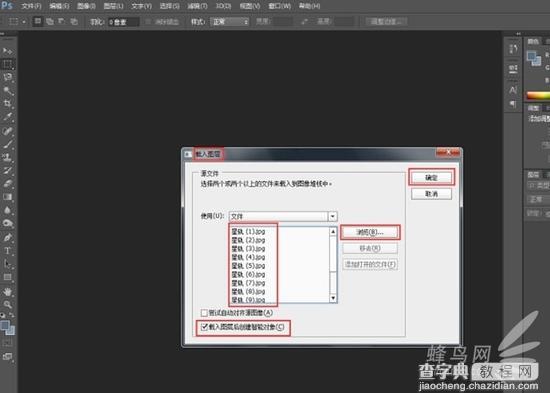Select the Eraser tool
Viewport: 550px width, 393px height.
pyautogui.click(x=7, y=184)
